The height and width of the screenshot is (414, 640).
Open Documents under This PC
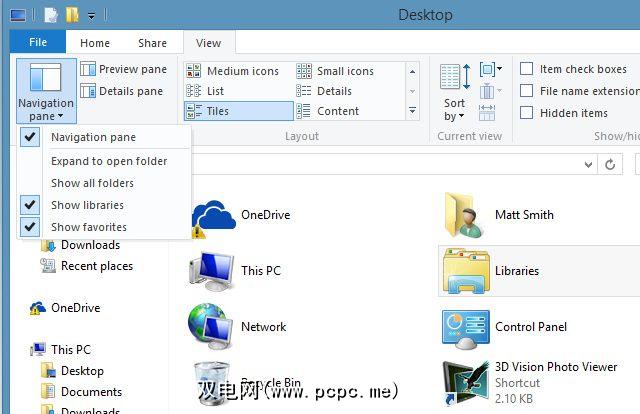click(81, 392)
